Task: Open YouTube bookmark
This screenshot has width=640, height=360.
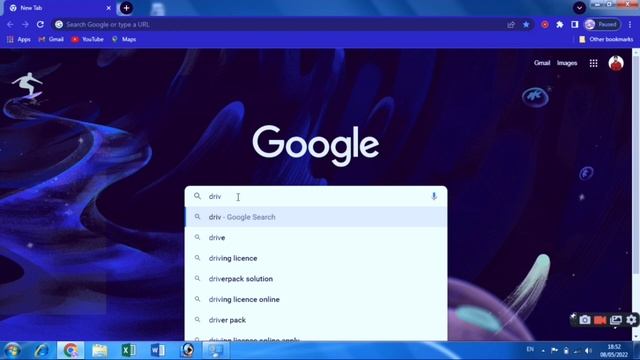Action: click(87, 39)
